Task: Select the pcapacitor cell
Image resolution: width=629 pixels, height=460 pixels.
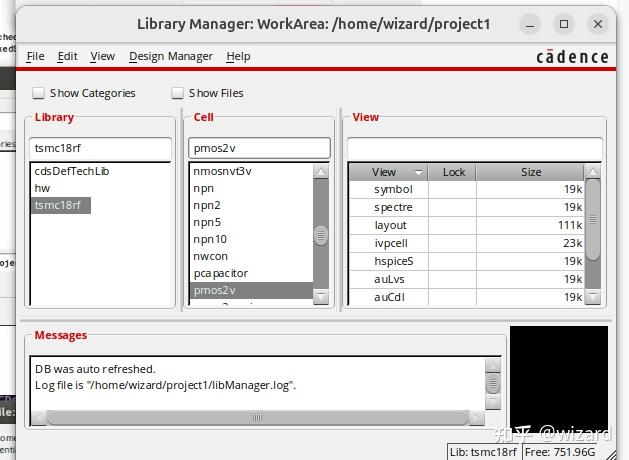Action: [x=251, y=273]
